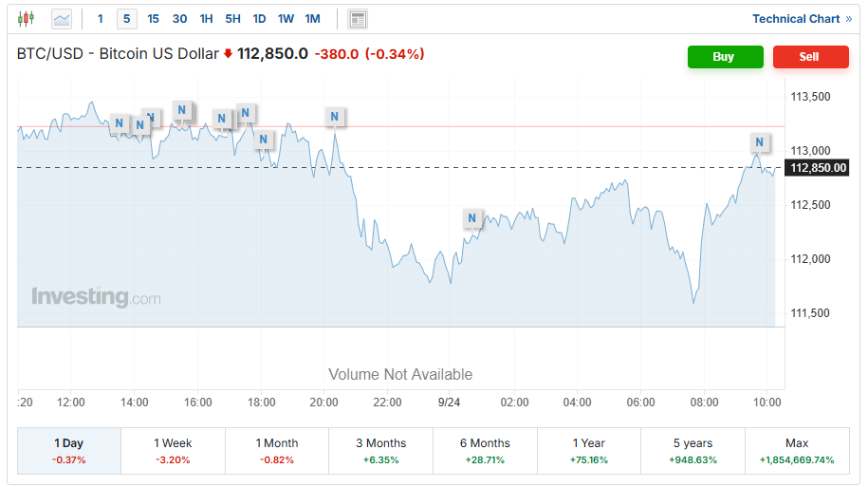This screenshot has width=868, height=487.
Task: Select the area chart type icon
Action: point(62,18)
